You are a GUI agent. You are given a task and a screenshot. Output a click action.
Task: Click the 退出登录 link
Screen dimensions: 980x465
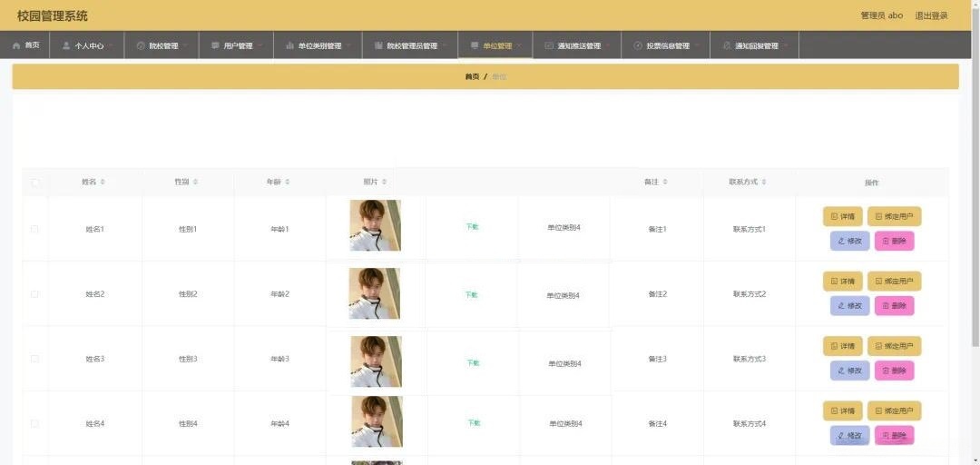coord(931,15)
